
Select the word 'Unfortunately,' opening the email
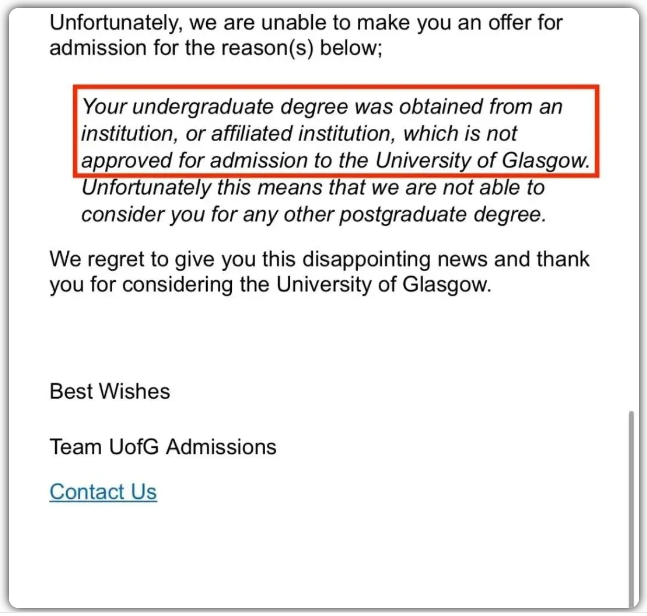pyautogui.click(x=116, y=23)
